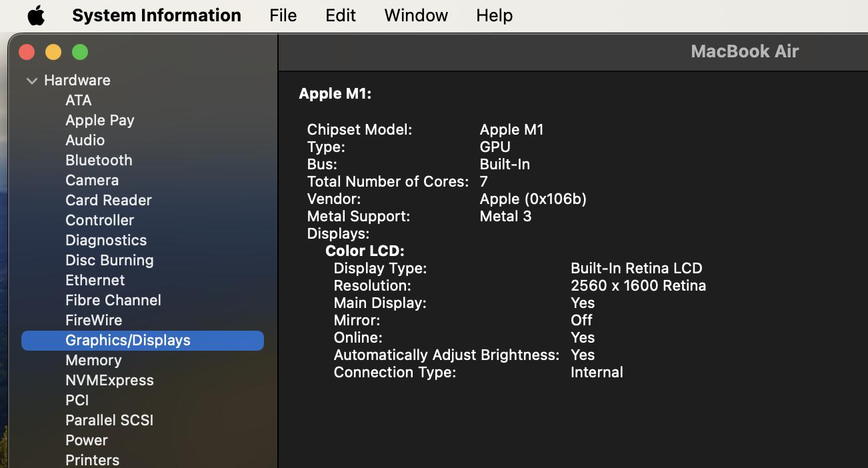868x468 pixels.
Task: Select Graphics/Displays in the sidebar
Action: click(x=143, y=340)
